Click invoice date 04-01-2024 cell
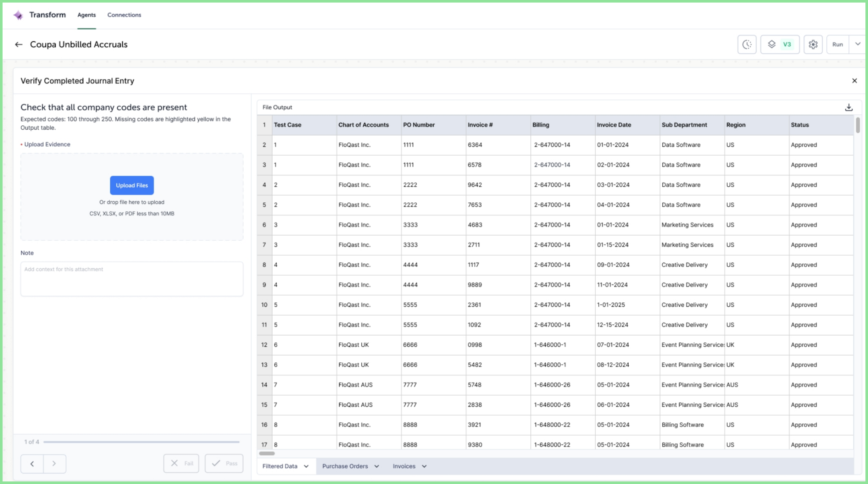This screenshot has height=484, width=868. [628, 205]
